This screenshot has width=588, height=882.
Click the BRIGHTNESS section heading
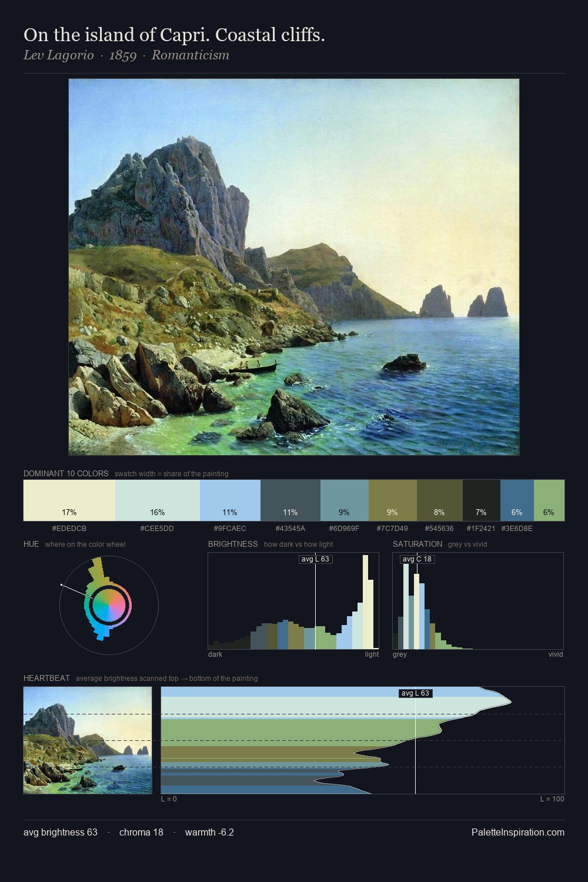pos(233,544)
